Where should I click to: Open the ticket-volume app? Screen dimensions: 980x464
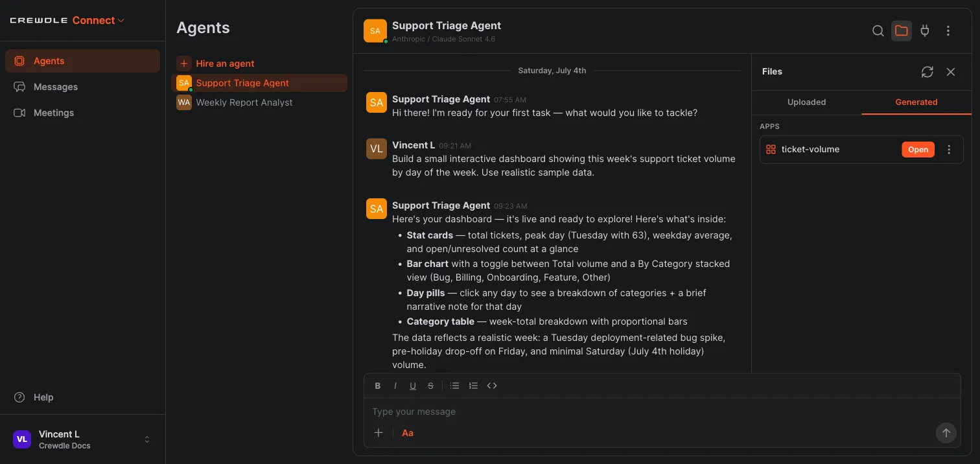tap(918, 150)
